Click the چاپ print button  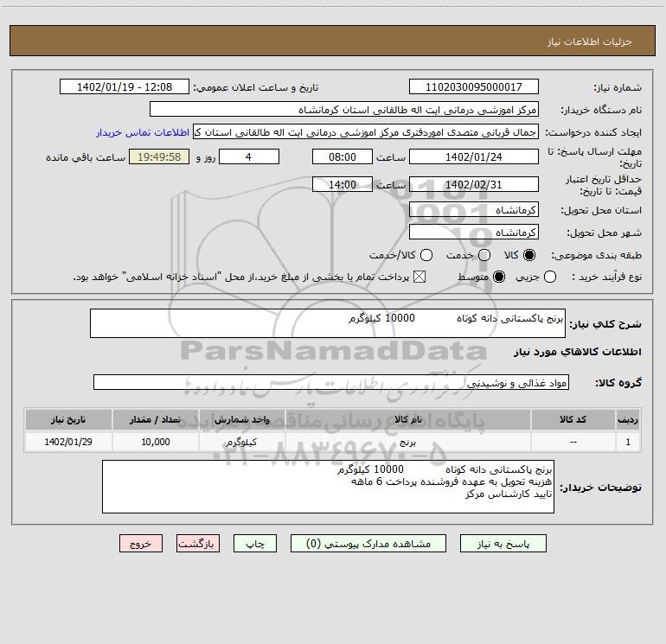click(x=255, y=544)
